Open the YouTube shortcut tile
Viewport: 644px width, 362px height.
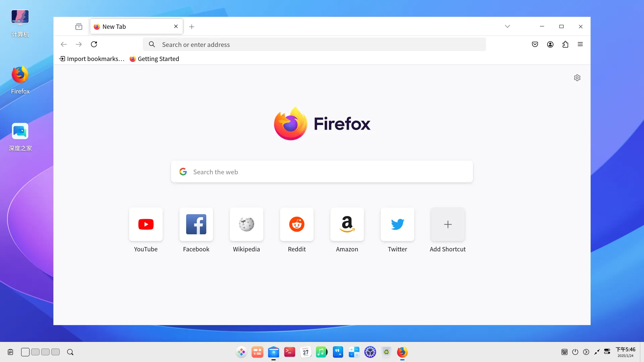click(x=146, y=224)
